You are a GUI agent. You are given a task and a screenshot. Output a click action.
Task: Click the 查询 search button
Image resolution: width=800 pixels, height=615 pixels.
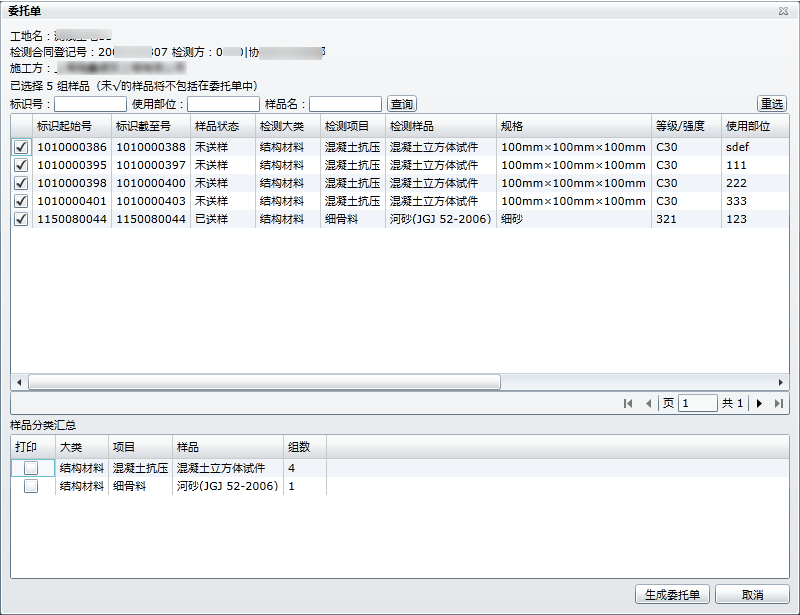pyautogui.click(x=402, y=104)
